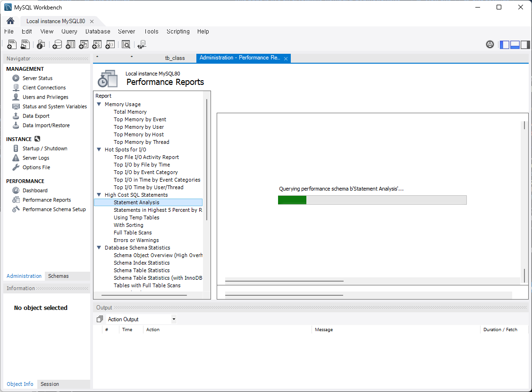Switch to the Administration navigator tab
Viewport: 532px width, 392px height.
pyautogui.click(x=24, y=276)
